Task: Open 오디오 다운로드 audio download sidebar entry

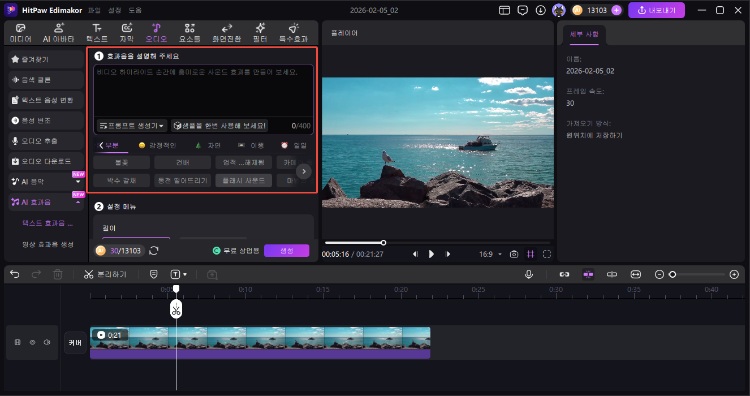Action: pos(45,161)
